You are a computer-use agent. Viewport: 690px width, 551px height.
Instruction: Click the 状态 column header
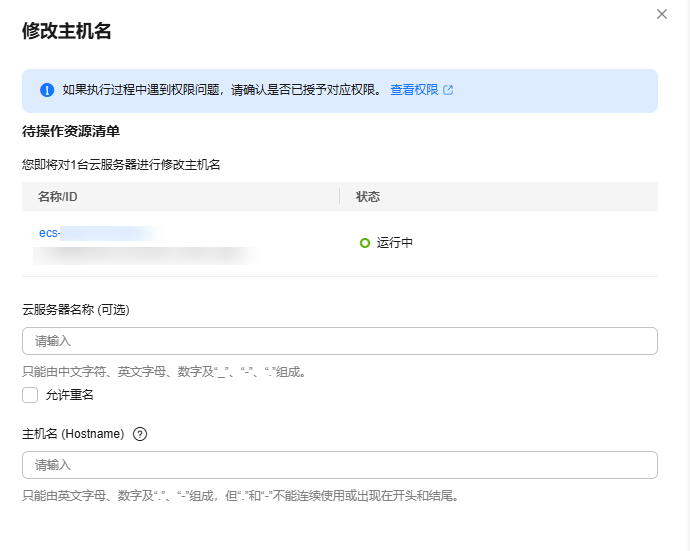(368, 197)
